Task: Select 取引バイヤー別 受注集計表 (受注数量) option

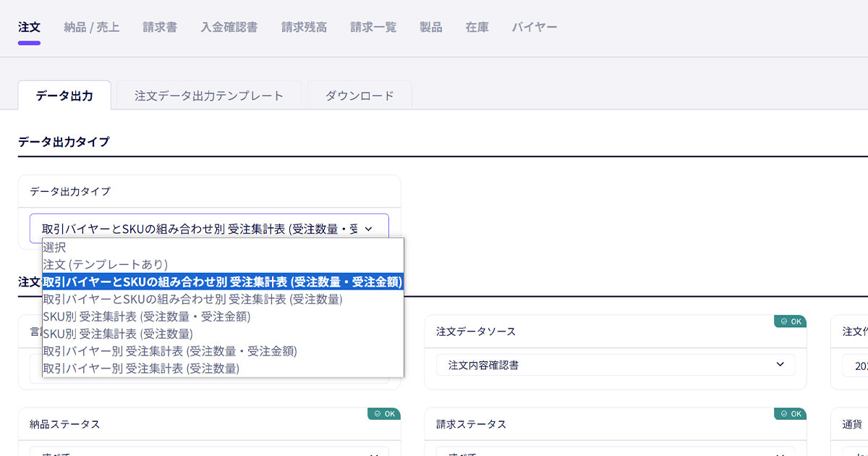Action: [x=223, y=368]
